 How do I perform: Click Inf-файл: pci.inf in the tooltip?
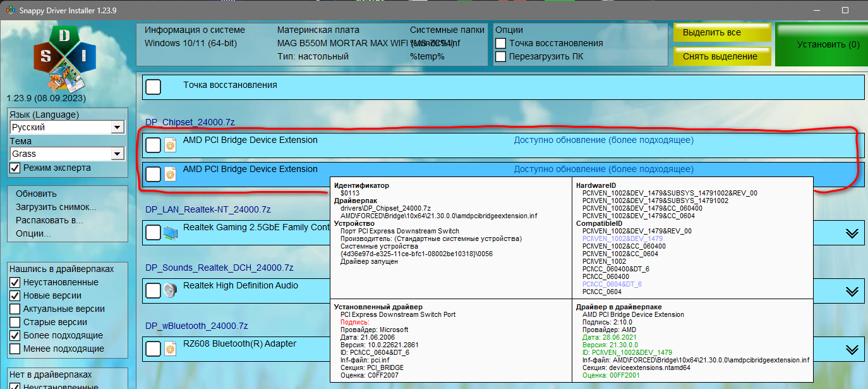click(365, 360)
